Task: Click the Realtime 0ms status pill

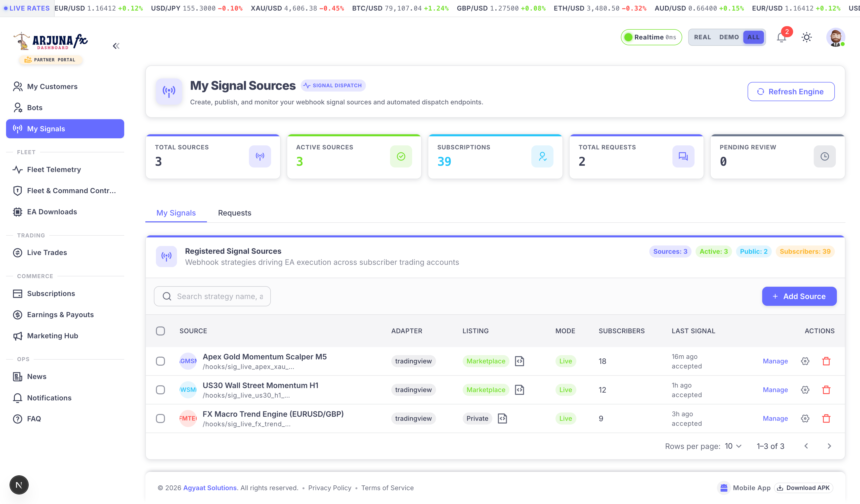Action: pos(651,37)
